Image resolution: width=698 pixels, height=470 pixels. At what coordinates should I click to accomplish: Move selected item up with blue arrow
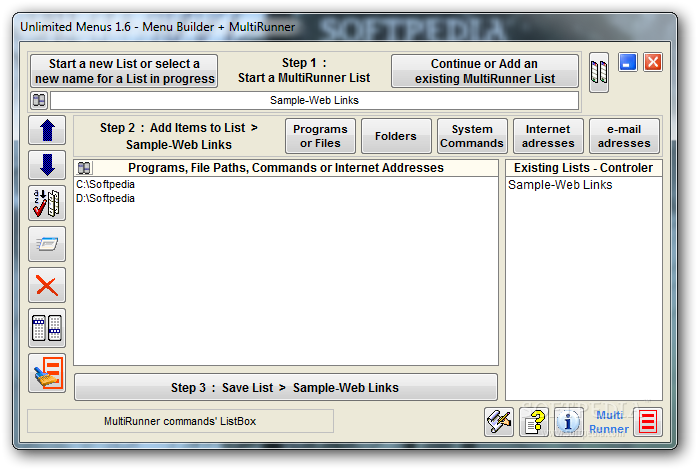47,130
